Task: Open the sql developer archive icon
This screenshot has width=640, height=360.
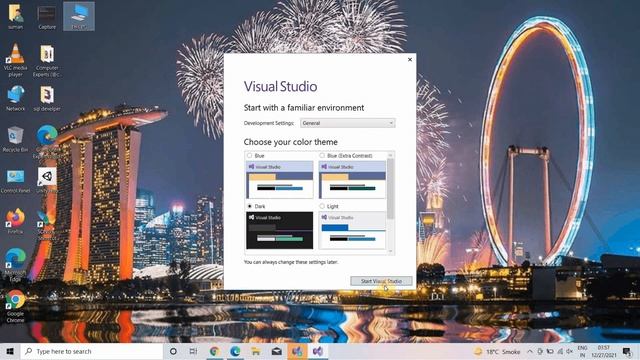Action: (x=47, y=98)
